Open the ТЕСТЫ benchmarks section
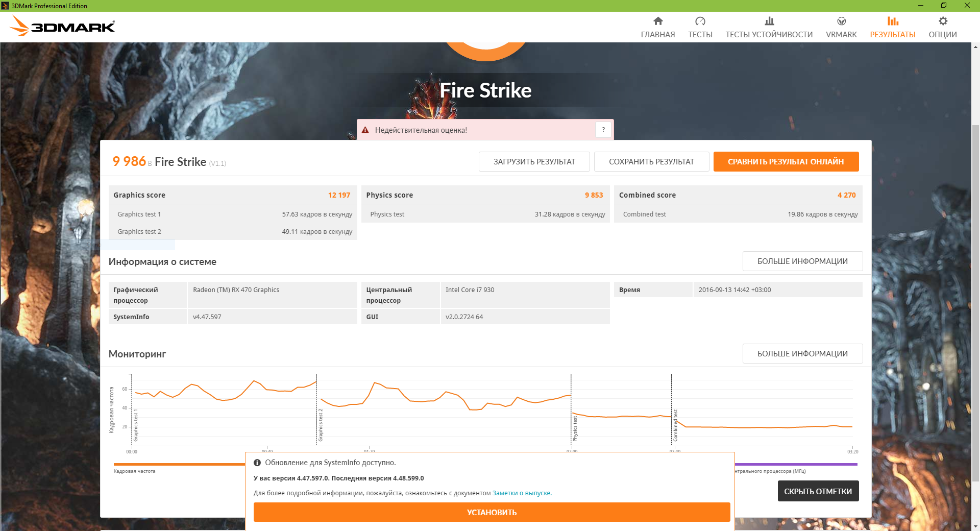 700,27
